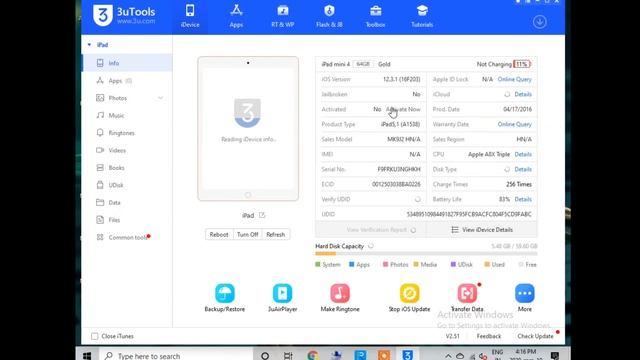
Task: Click the iPad device preview image
Action: [x=248, y=129]
